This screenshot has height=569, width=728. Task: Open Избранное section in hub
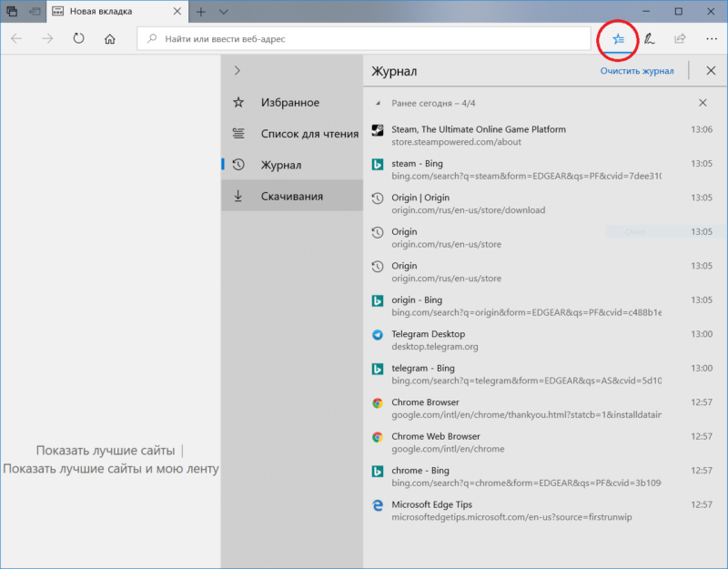[291, 102]
